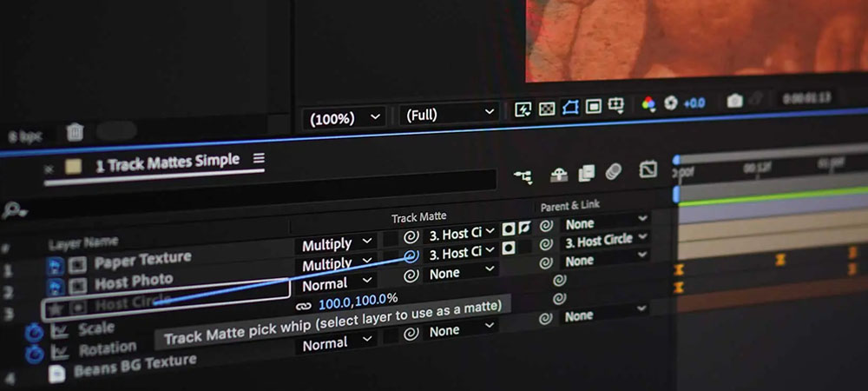Screen dimensions: 868x391
Task: Open the 3. Host Circle parent dropdown
Action: (x=605, y=240)
